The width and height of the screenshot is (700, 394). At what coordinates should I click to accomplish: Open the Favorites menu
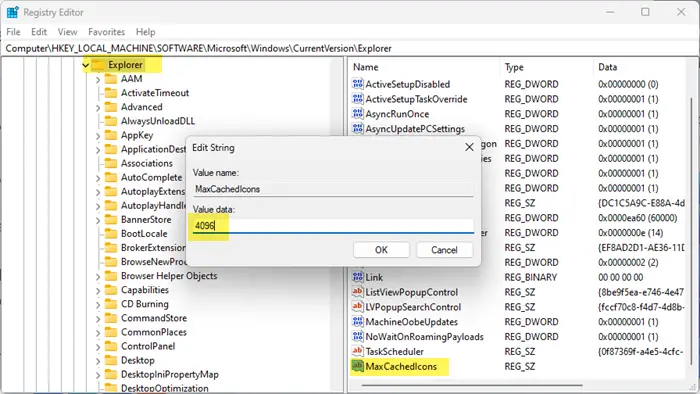pyautogui.click(x=106, y=32)
